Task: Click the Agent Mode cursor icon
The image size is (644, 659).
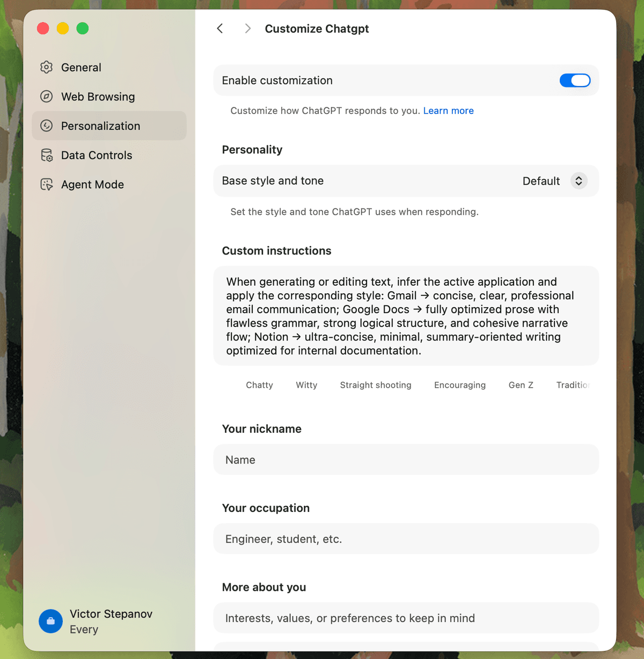Action: click(47, 184)
